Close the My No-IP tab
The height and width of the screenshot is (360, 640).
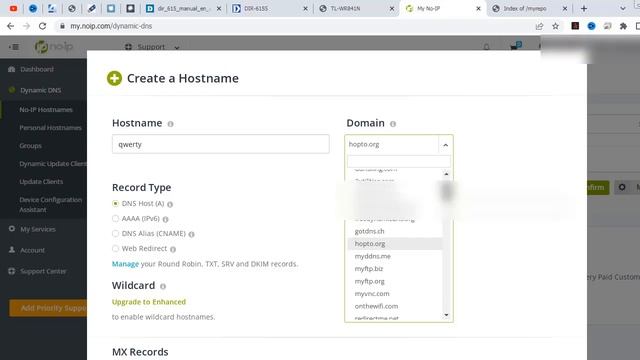tap(478, 9)
